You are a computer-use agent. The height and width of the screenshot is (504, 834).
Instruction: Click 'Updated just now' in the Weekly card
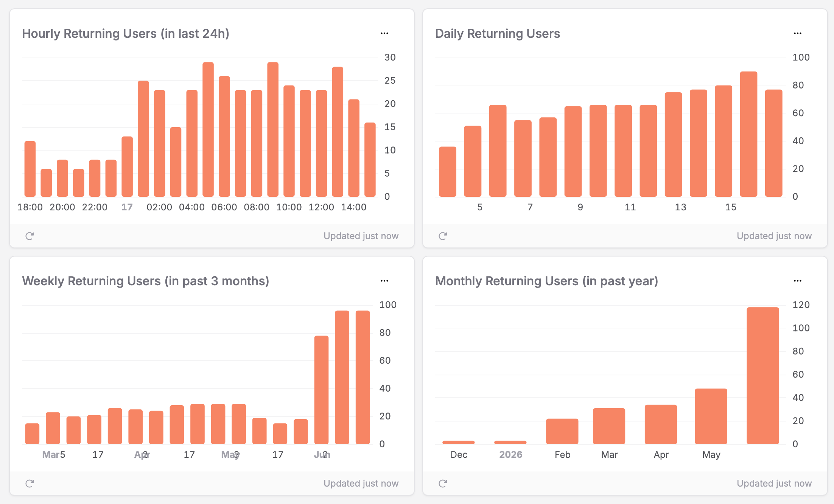coord(361,484)
